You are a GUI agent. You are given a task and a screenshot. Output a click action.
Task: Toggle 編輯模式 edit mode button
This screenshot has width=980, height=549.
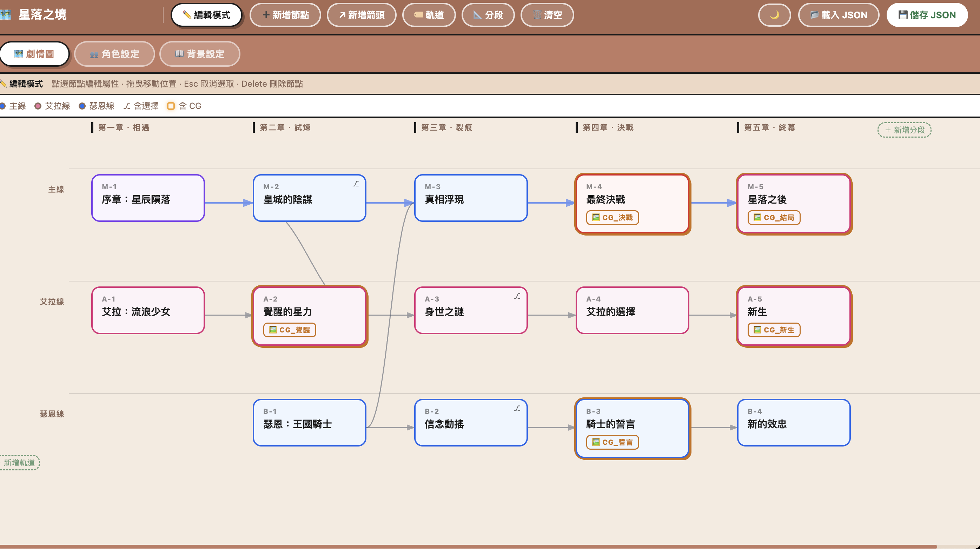pos(207,15)
